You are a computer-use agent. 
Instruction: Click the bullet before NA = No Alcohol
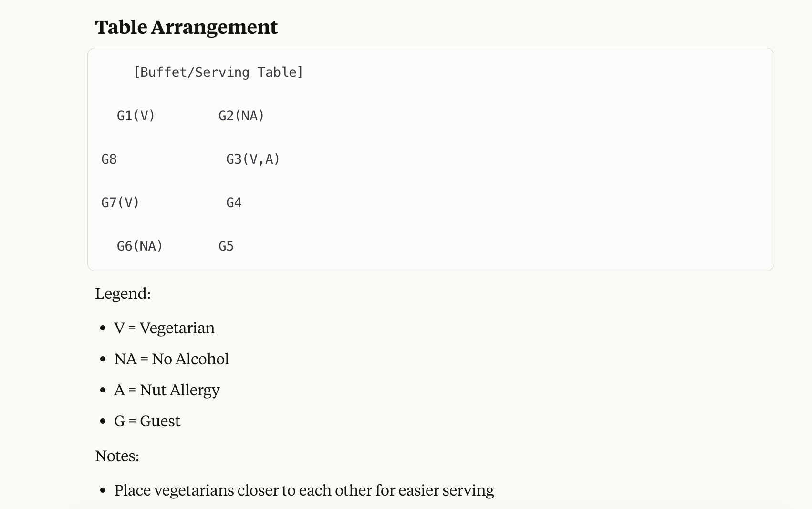tap(103, 360)
